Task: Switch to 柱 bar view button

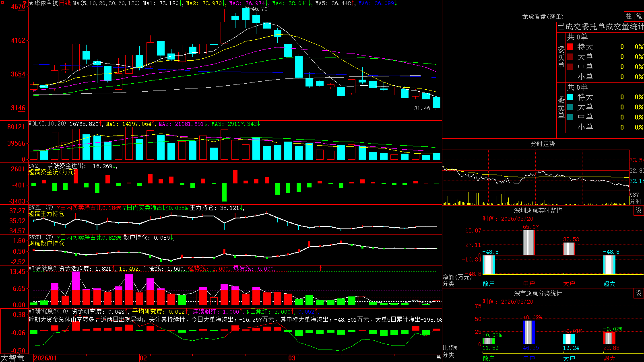Action: tap(629, 16)
